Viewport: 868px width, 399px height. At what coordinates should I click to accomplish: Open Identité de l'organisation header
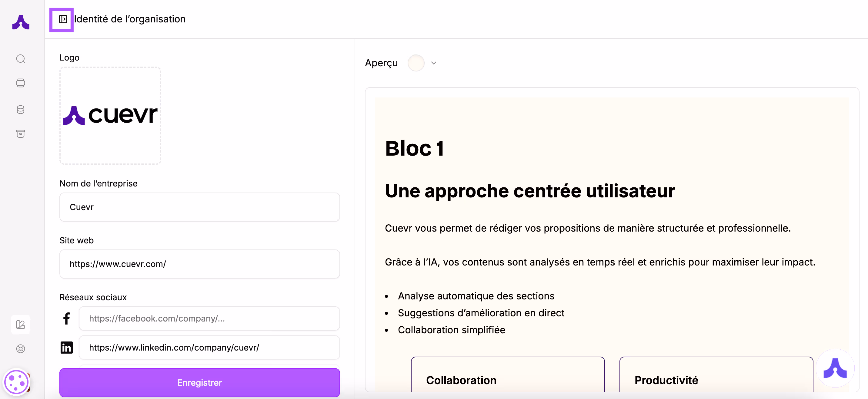[130, 19]
